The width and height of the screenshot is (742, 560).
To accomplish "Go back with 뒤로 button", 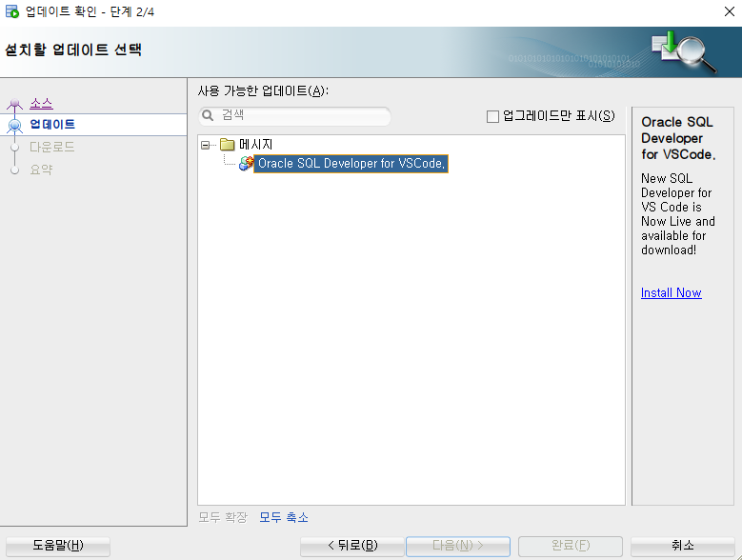I will click(352, 546).
